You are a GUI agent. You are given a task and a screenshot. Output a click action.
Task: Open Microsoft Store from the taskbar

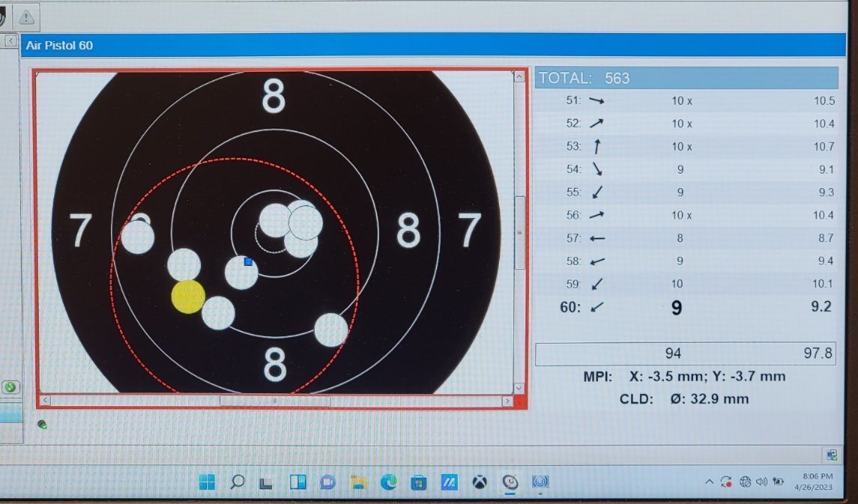point(419,482)
